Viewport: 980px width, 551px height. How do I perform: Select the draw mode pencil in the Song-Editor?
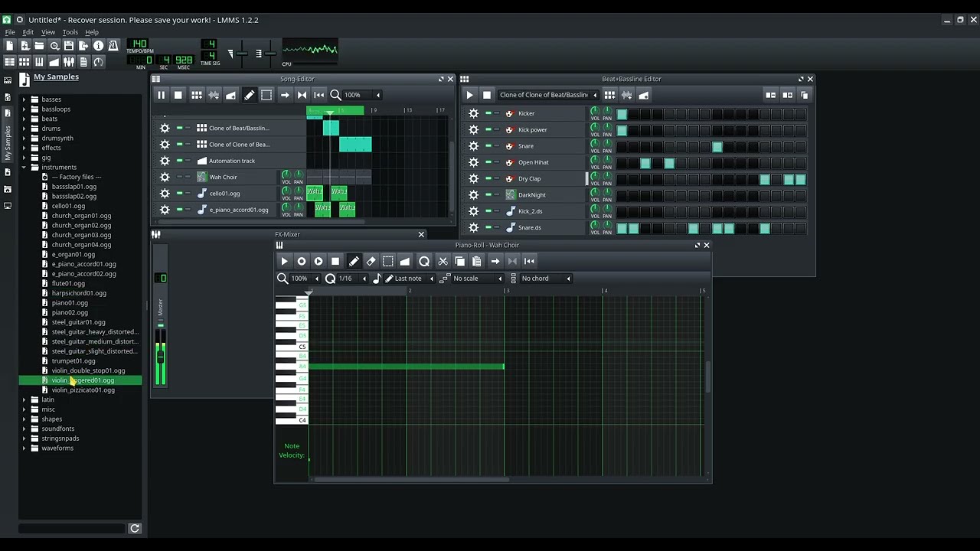tap(249, 95)
